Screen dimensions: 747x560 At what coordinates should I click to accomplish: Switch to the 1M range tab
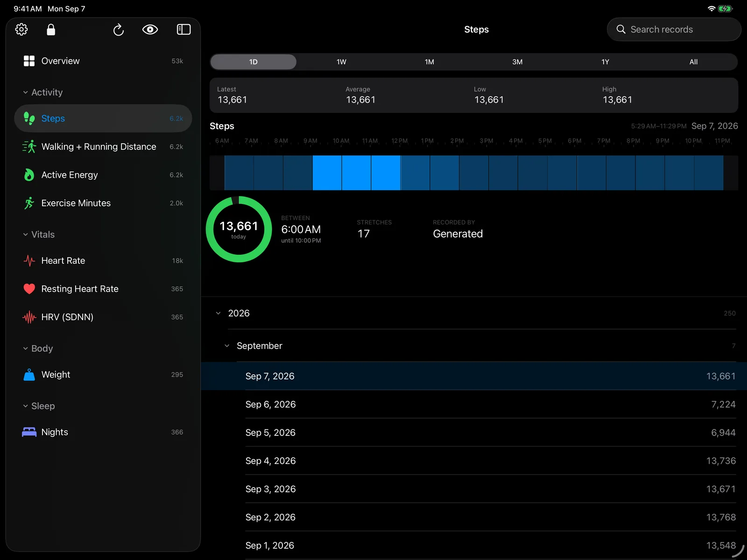(430, 62)
